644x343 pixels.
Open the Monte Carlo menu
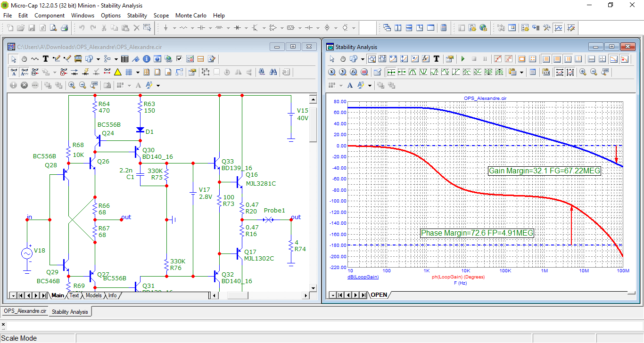click(190, 16)
